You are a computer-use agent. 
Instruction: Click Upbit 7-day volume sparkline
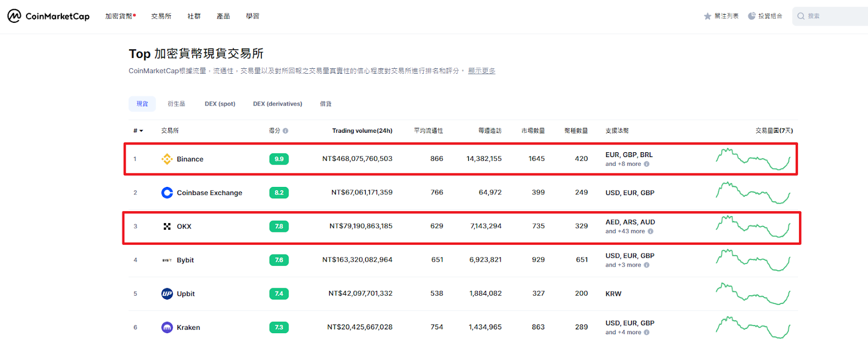[753, 294]
